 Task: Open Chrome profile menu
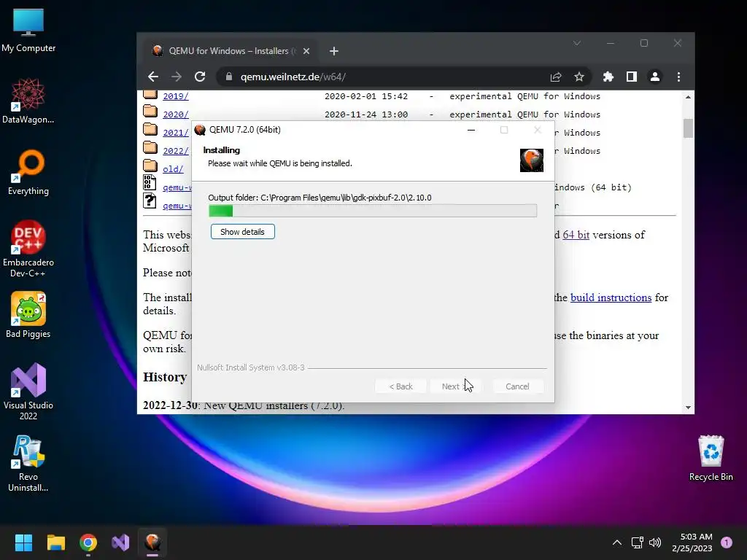tap(655, 77)
